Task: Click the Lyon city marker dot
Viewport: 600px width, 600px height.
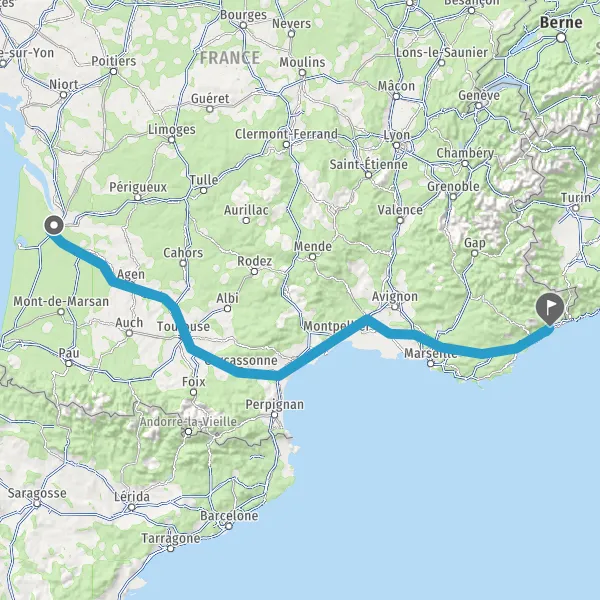Action: click(x=396, y=145)
